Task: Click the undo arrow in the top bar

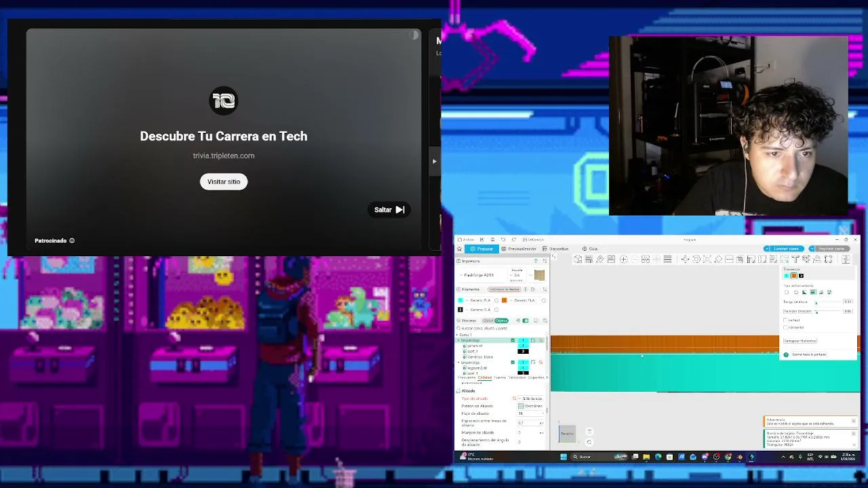Action: (502, 239)
